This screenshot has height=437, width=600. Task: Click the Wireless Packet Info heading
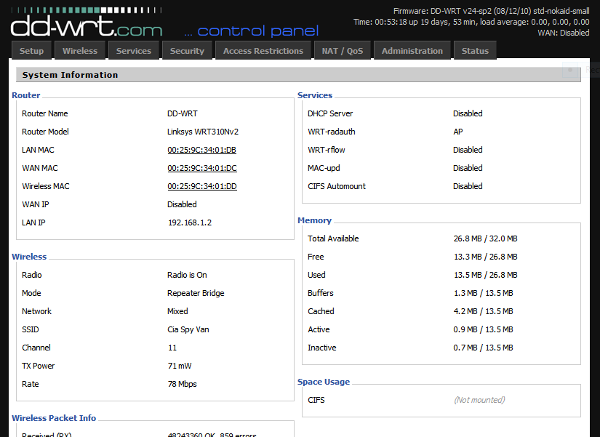point(53,418)
